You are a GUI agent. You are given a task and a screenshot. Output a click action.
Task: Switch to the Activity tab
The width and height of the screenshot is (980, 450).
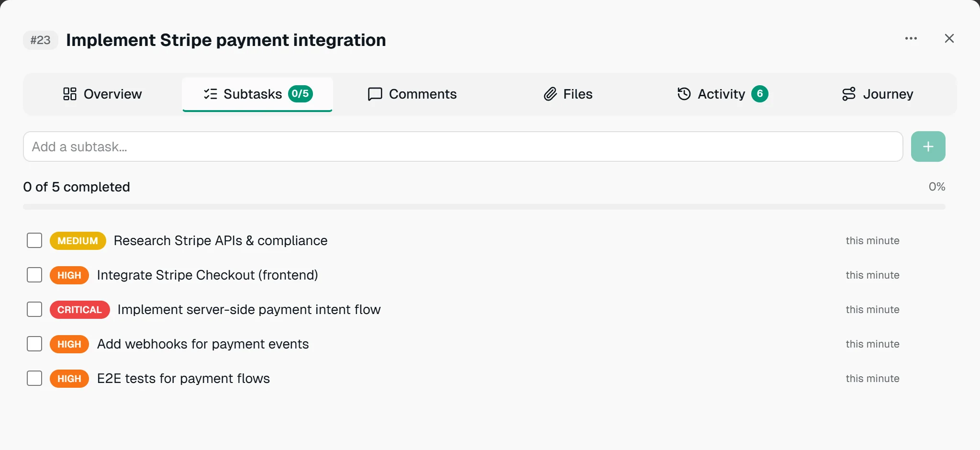click(x=723, y=94)
